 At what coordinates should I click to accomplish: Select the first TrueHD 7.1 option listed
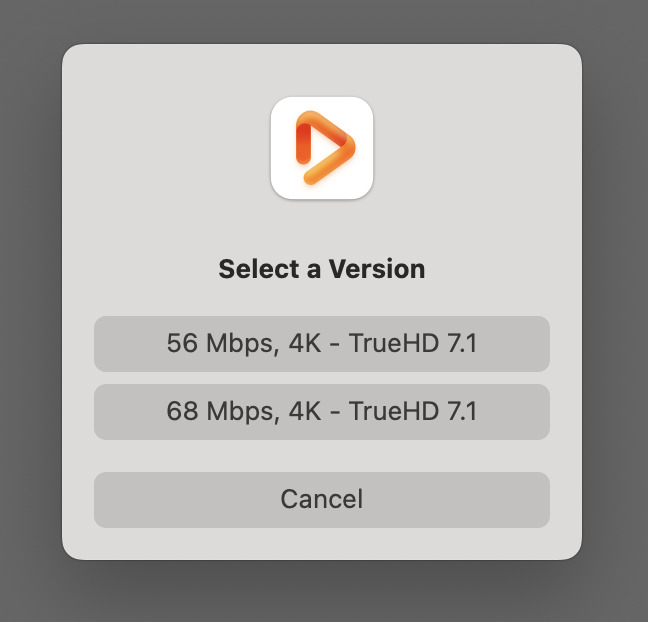pos(322,344)
